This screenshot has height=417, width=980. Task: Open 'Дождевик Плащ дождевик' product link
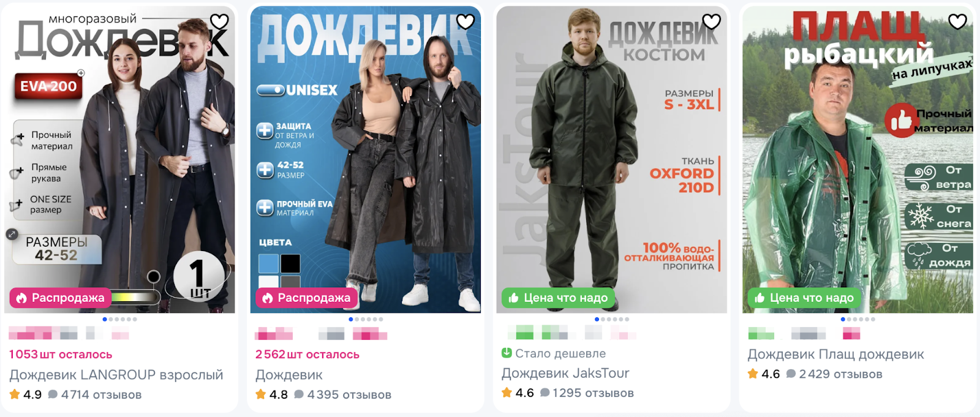(x=836, y=354)
